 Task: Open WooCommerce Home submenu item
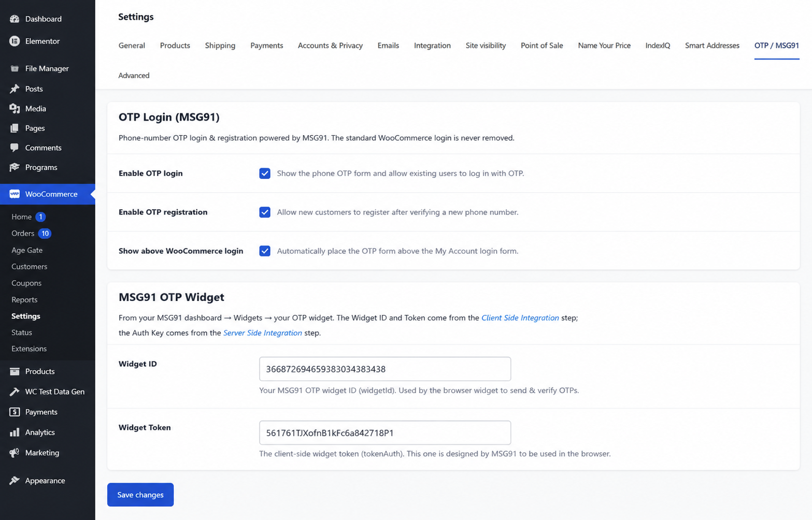pyautogui.click(x=22, y=217)
